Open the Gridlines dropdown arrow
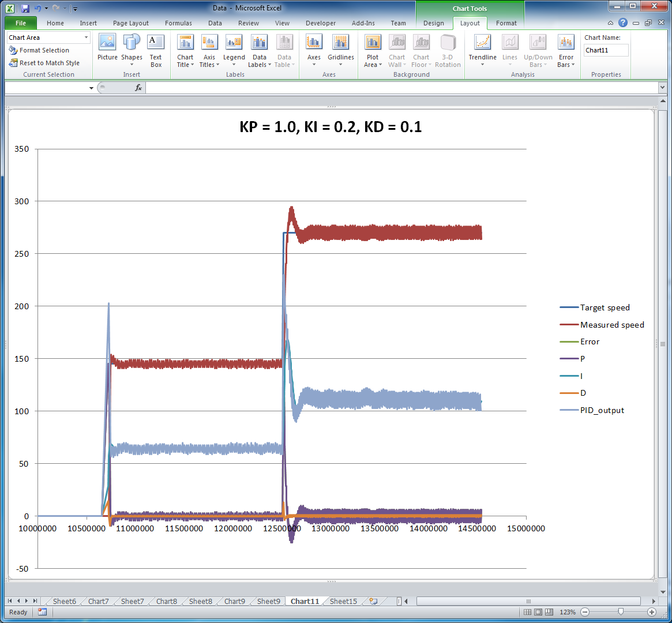672x623 pixels. [341, 65]
